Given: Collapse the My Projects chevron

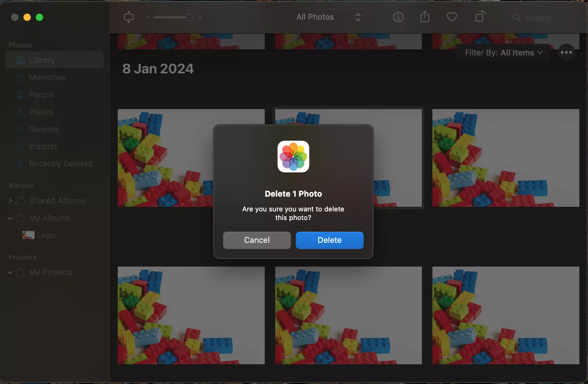Looking at the screenshot, I should tap(10, 272).
